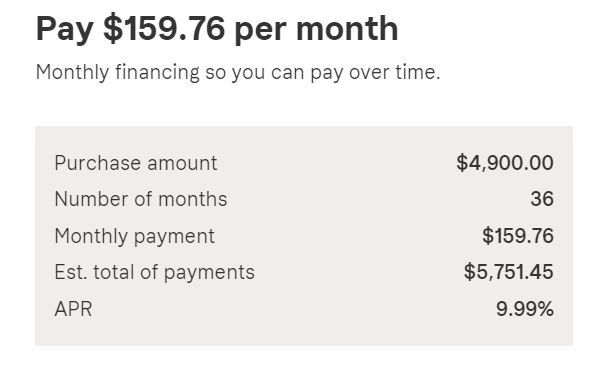Click the 'Monthly payment' label
Screen dimensions: 606x372
click(134, 236)
